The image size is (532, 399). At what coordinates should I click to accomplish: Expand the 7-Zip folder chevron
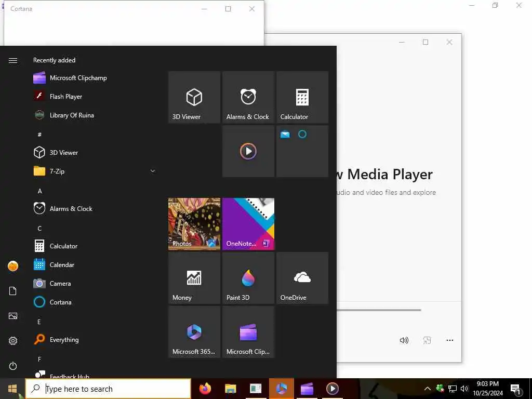pyautogui.click(x=153, y=171)
